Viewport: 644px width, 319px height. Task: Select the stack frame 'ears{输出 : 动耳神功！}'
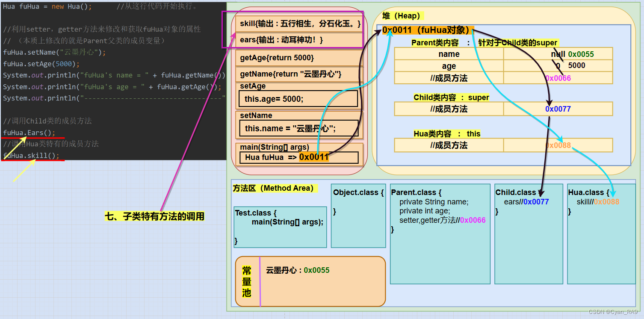299,40
